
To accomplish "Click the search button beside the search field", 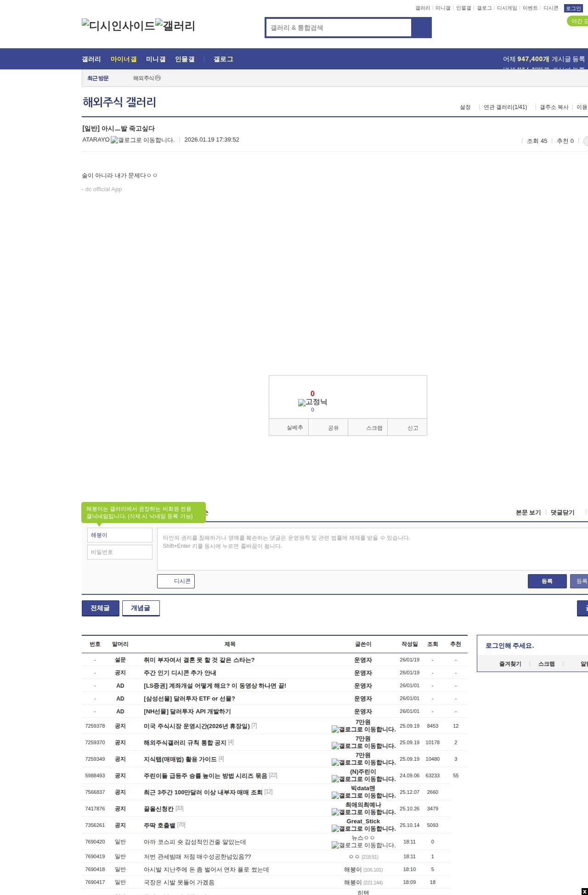I will pyautogui.click(x=421, y=28).
